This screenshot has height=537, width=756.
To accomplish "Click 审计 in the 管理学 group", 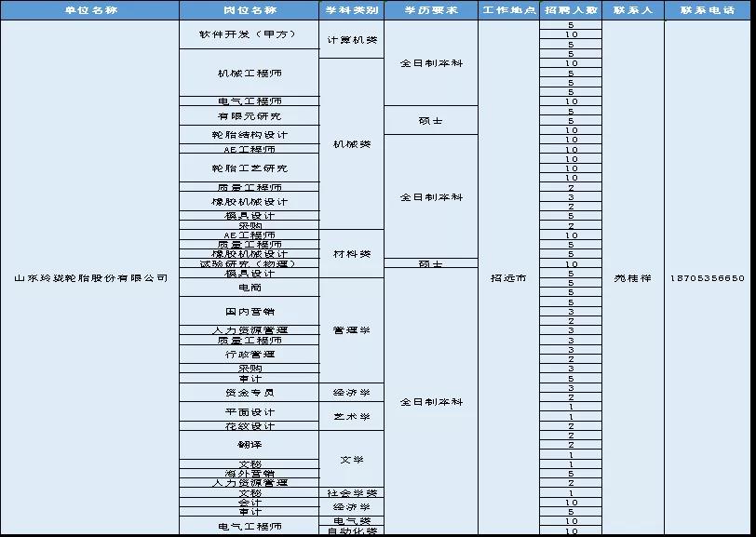I will coord(250,378).
